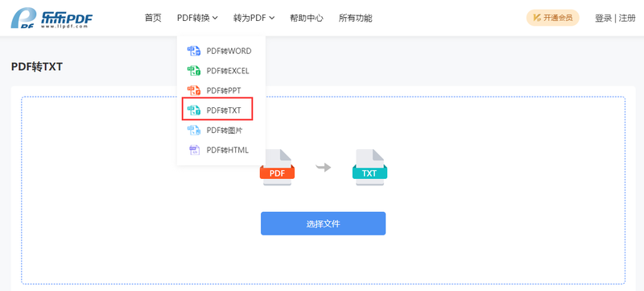
Task: Click the PDF转图片 menu icon
Action: 194,131
